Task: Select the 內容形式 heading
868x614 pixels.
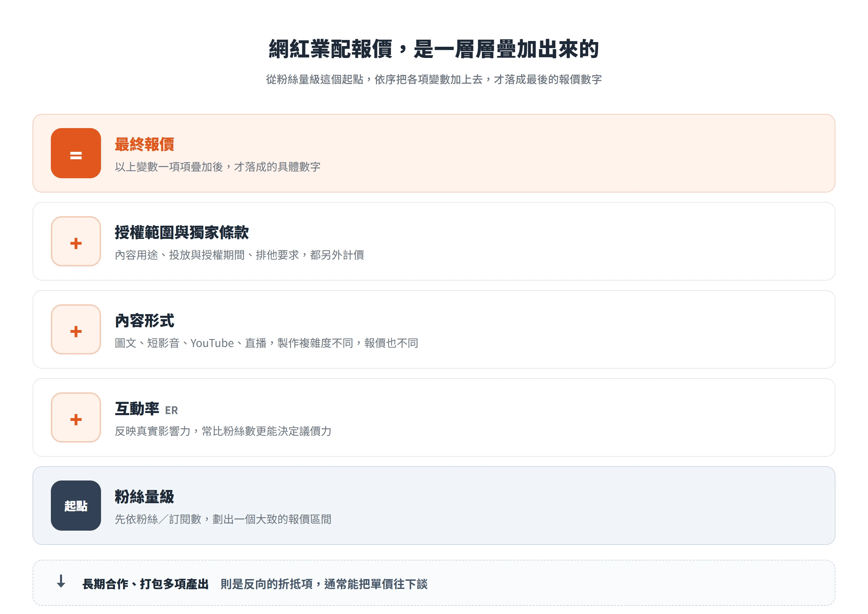Action: [x=144, y=321]
